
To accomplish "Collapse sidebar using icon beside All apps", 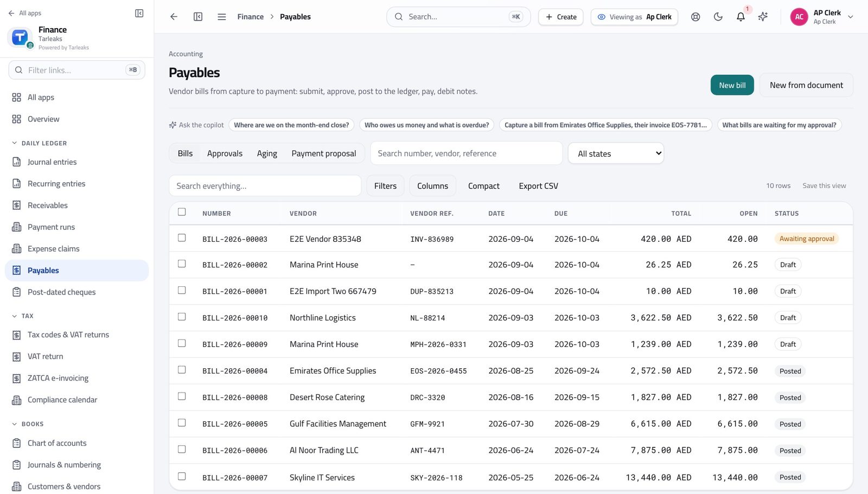I will pos(139,13).
